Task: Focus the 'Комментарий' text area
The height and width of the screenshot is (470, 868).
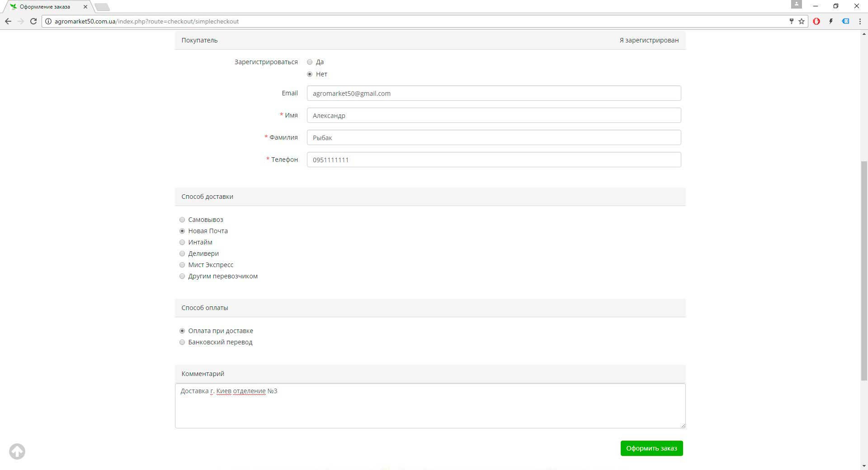Action: point(430,406)
